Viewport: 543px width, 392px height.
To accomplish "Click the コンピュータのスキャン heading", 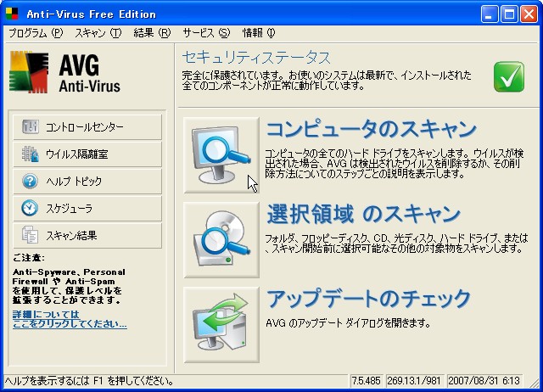I will 372,130.
